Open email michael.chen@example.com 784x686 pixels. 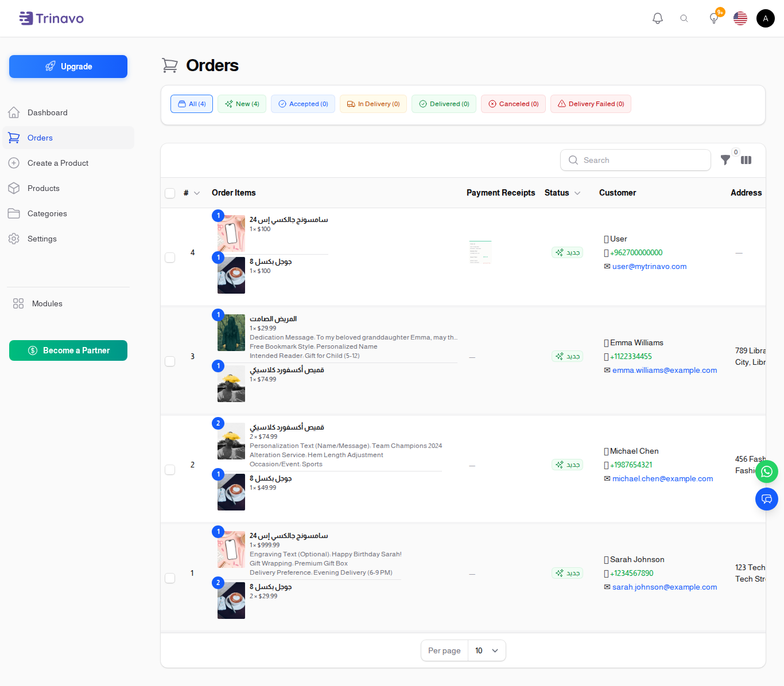[x=662, y=478]
